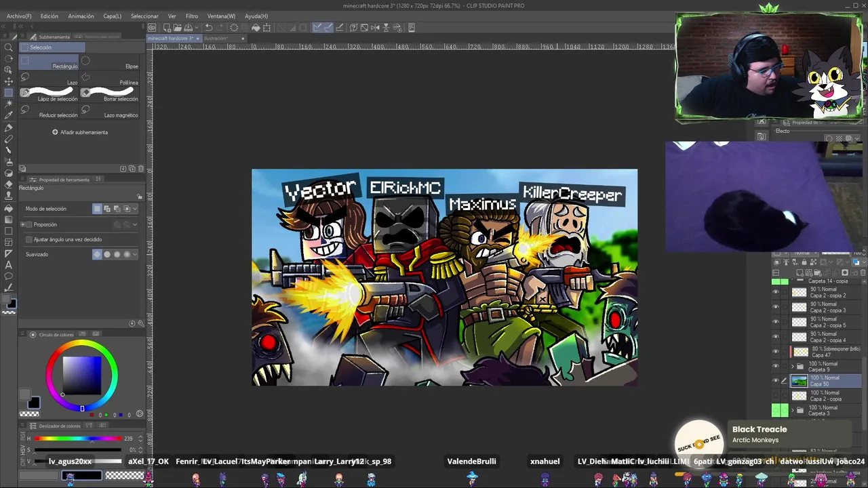Screen dimensions: 868x488
Task: Open the save options dropdown arrow
Action: 196,28
